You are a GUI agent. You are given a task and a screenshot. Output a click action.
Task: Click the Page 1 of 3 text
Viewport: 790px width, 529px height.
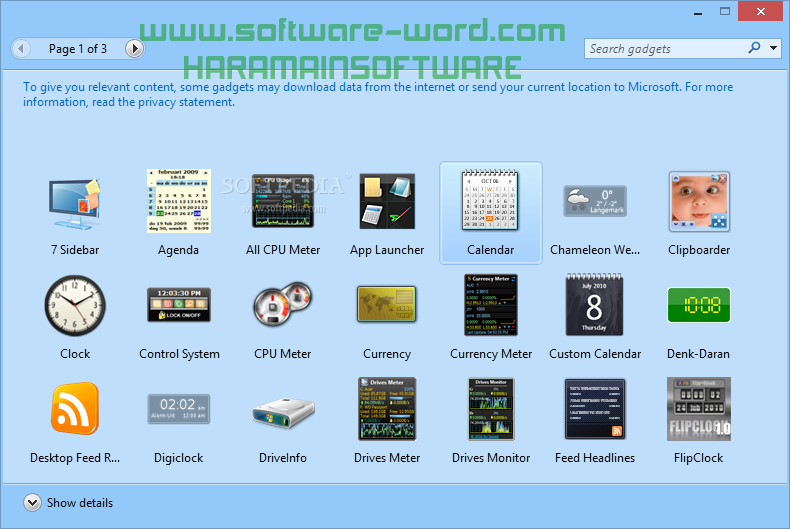point(78,49)
